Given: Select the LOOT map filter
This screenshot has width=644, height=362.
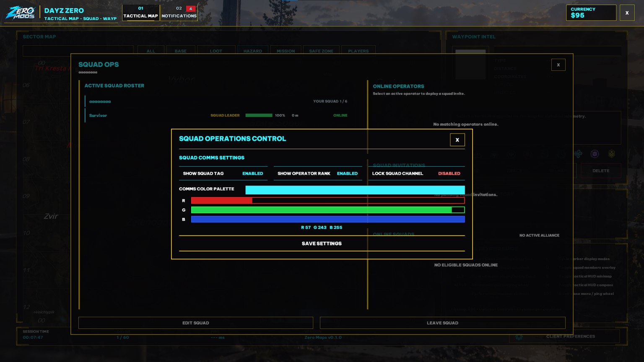Looking at the screenshot, I should point(216,51).
